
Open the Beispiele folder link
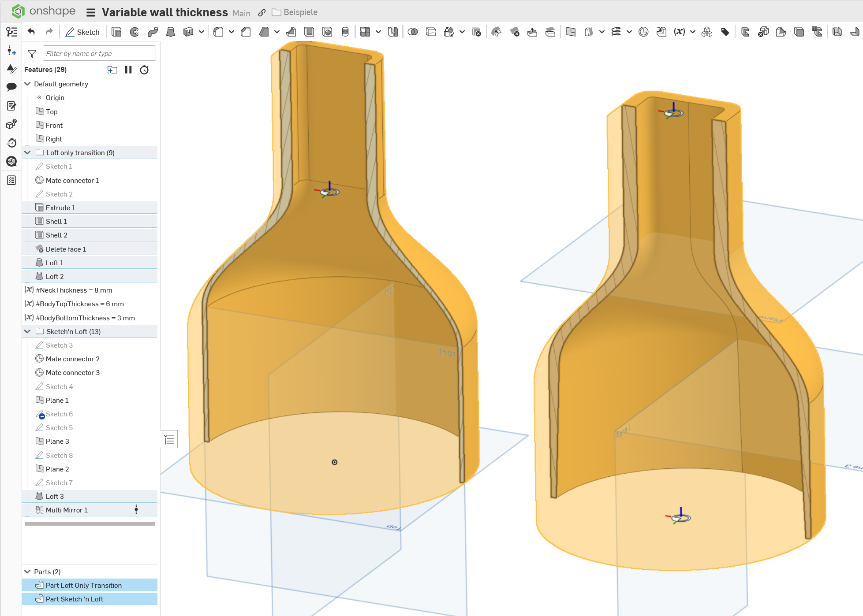point(300,12)
